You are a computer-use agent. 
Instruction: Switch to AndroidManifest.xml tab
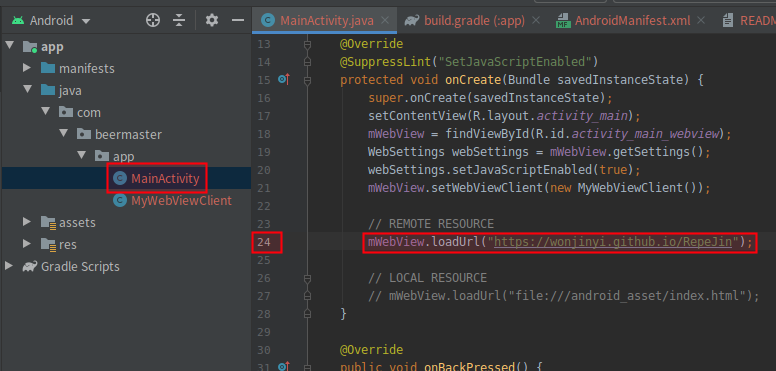point(630,20)
